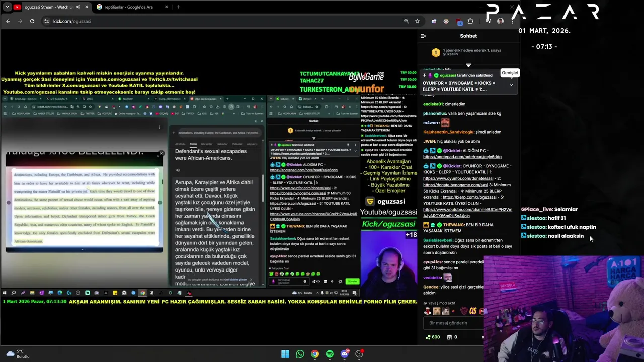The height and width of the screenshot is (362, 644).
Task: Open the oyunfor.com/donate/sasi link
Action: pyautogui.click(x=458, y=178)
